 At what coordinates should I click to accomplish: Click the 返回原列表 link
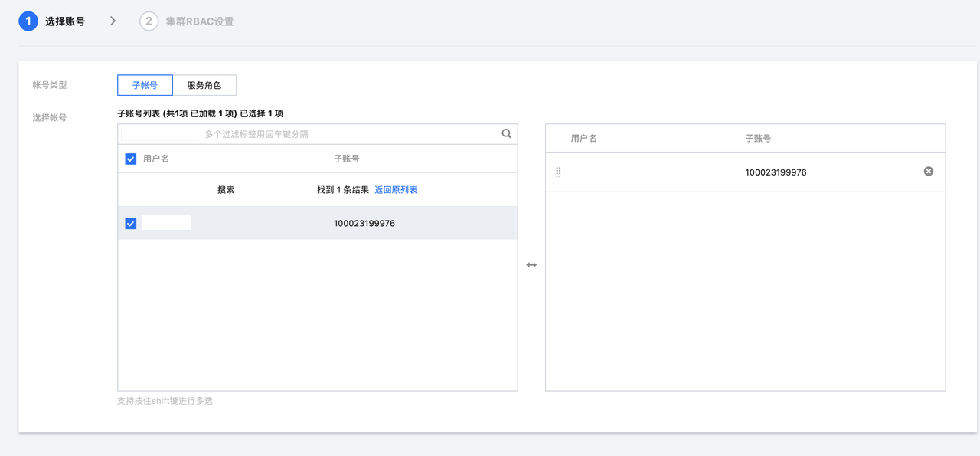point(396,190)
